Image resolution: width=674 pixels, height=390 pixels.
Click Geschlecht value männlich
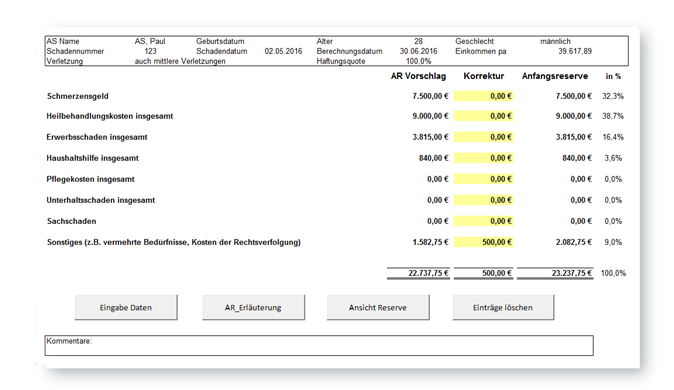click(x=555, y=41)
